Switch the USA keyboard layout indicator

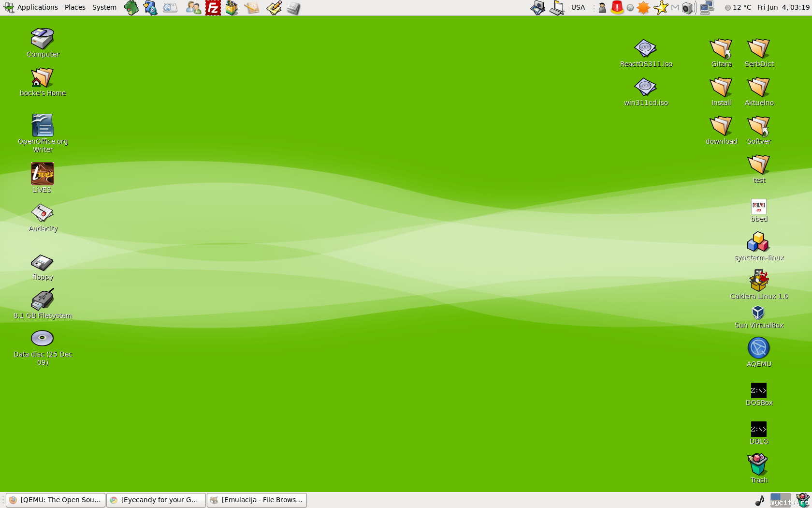click(578, 7)
